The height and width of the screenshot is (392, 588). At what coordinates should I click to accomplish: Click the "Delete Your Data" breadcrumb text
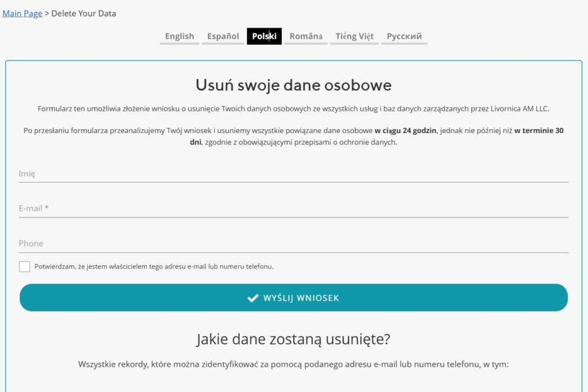84,13
